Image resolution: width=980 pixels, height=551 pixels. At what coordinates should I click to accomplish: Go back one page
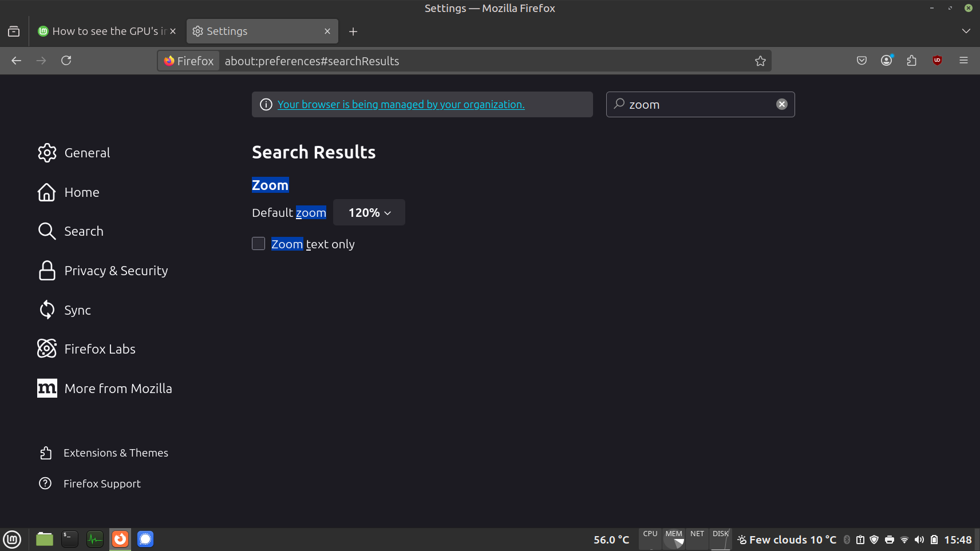click(17, 61)
